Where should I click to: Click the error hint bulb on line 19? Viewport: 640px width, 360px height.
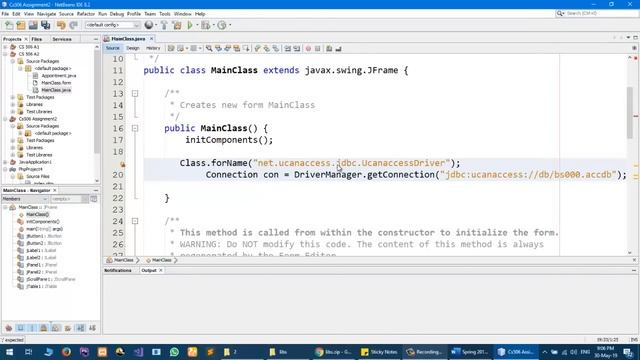[122, 164]
